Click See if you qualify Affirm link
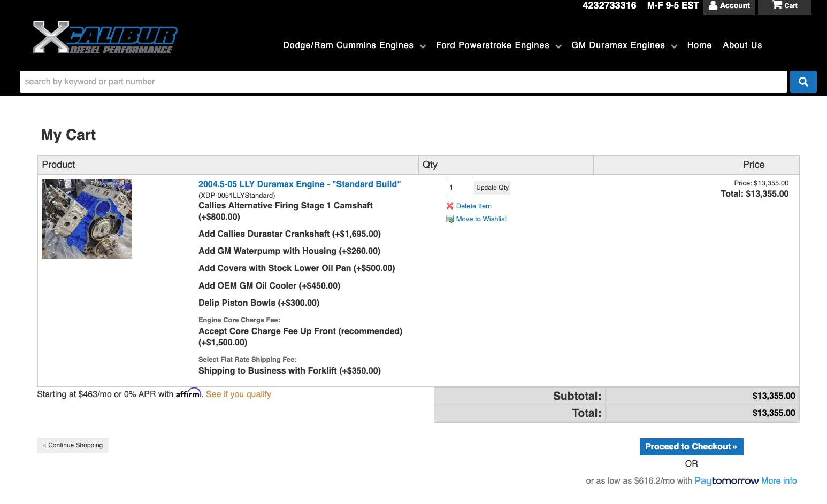 click(239, 394)
